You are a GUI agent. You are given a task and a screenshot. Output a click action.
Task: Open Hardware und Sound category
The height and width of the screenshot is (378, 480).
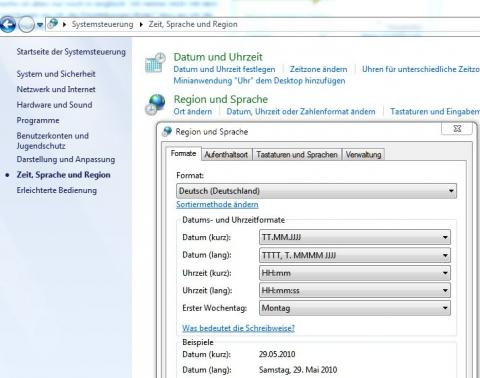tap(54, 105)
